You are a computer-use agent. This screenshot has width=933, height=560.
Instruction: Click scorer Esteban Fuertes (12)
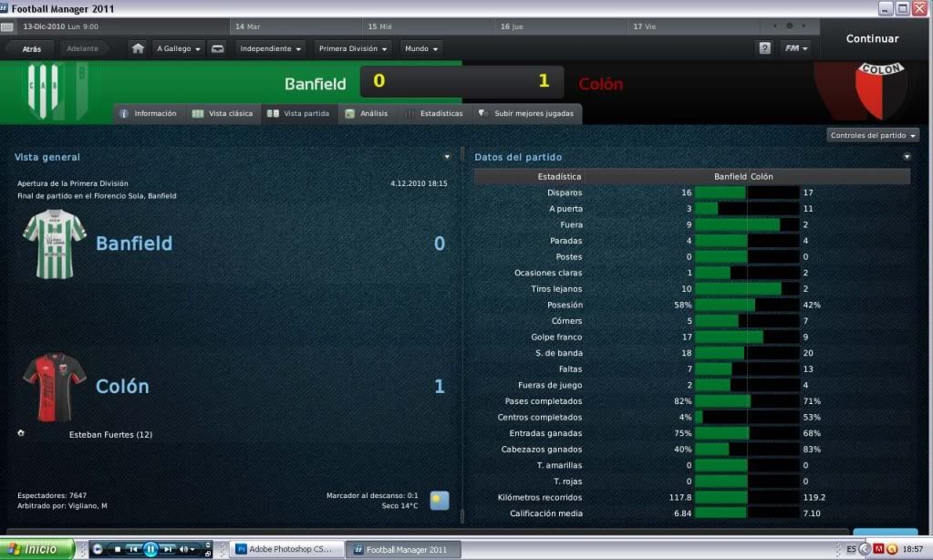point(110,435)
